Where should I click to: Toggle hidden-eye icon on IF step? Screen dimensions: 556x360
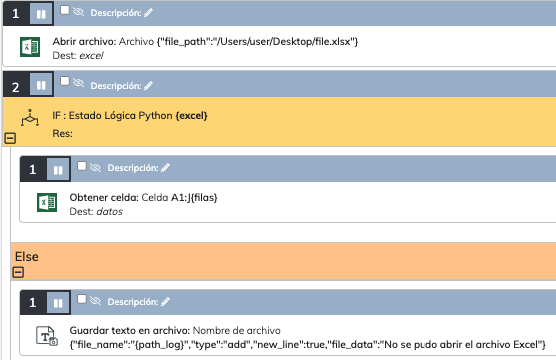pyautogui.click(x=78, y=83)
